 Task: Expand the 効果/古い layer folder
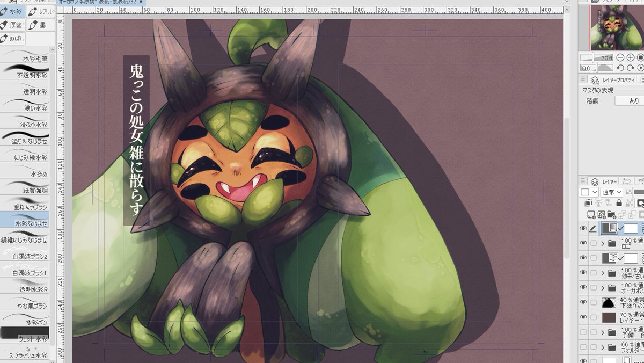click(603, 273)
